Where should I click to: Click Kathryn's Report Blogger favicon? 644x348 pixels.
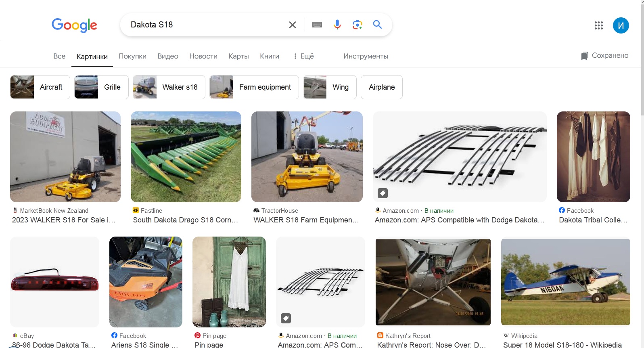[x=380, y=335]
